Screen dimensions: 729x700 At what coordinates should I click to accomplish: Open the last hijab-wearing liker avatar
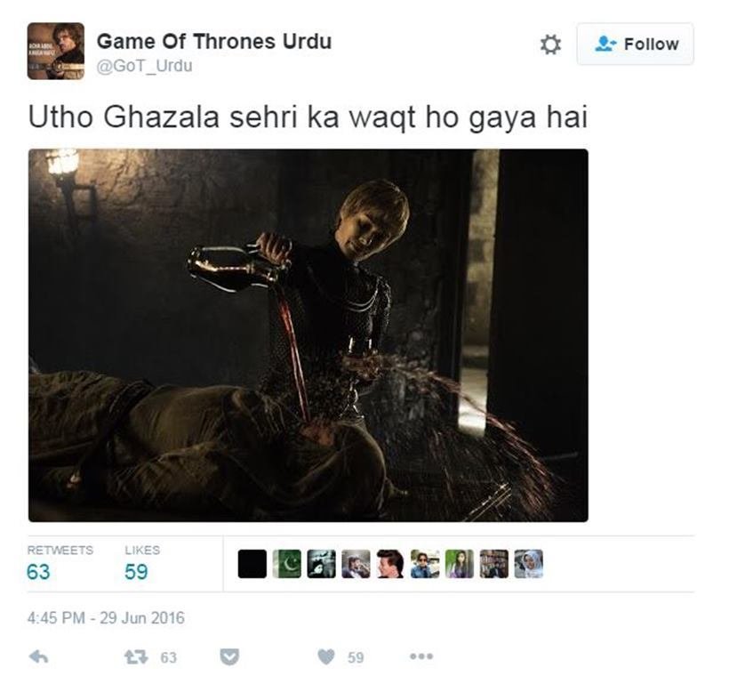tap(529, 564)
